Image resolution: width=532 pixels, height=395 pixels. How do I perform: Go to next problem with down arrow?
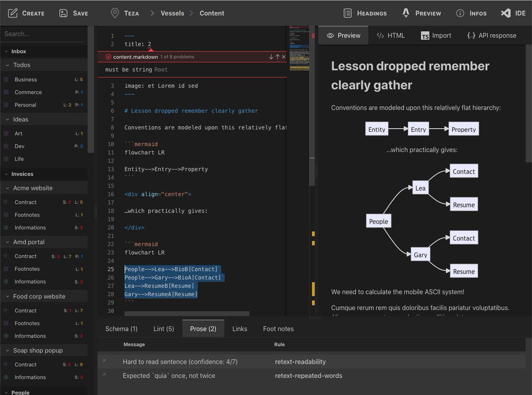271,57
